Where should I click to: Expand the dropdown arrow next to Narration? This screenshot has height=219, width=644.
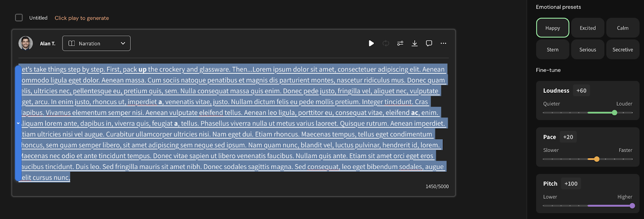(123, 44)
